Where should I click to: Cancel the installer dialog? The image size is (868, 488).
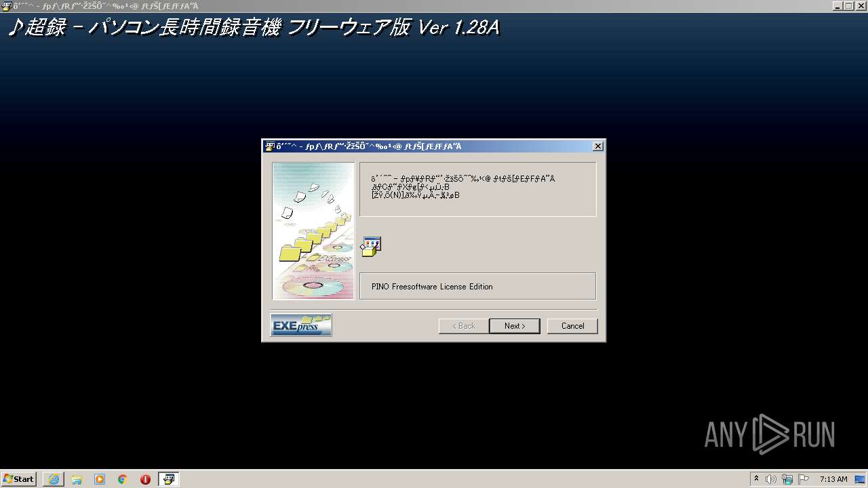pos(572,326)
